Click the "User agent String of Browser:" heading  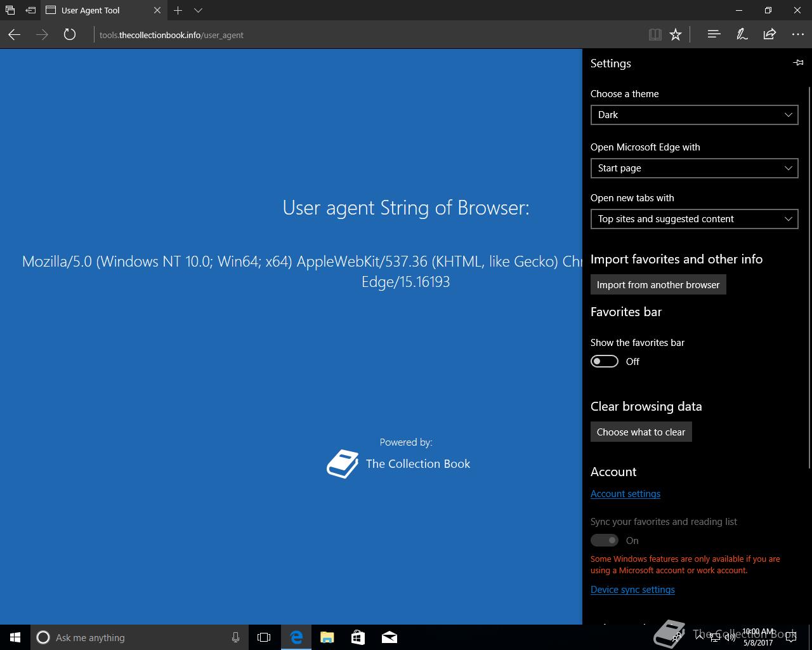(406, 208)
